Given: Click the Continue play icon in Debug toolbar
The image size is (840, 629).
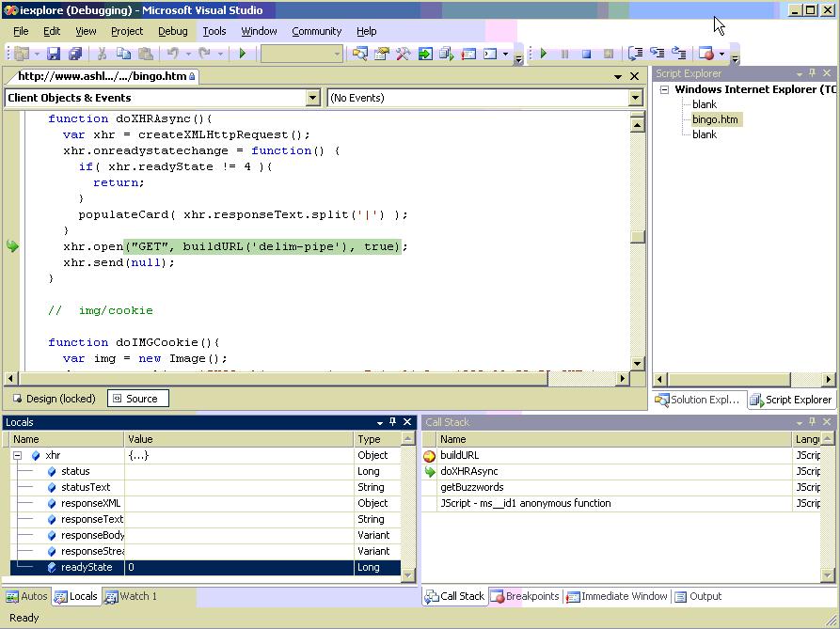Looking at the screenshot, I should pos(544,54).
